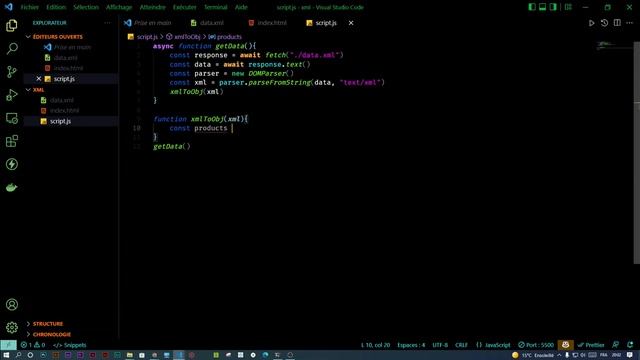Run the code with the play icon
Image resolution: width=640 pixels, height=360 pixels.
point(591,23)
